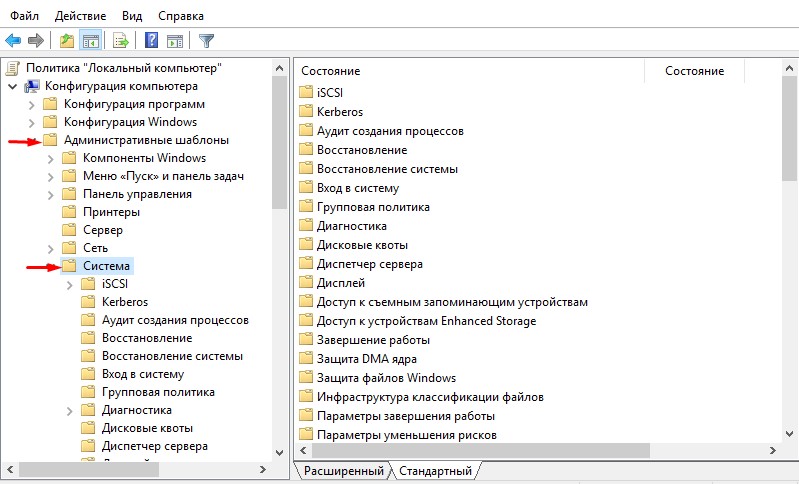Expand the Конфигурация программ node
The width and height of the screenshot is (799, 484).
click(x=32, y=104)
